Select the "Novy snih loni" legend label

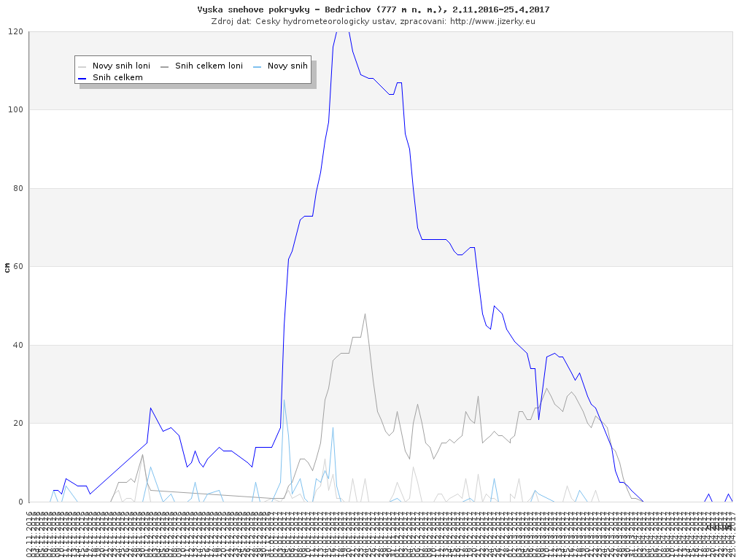click(121, 66)
